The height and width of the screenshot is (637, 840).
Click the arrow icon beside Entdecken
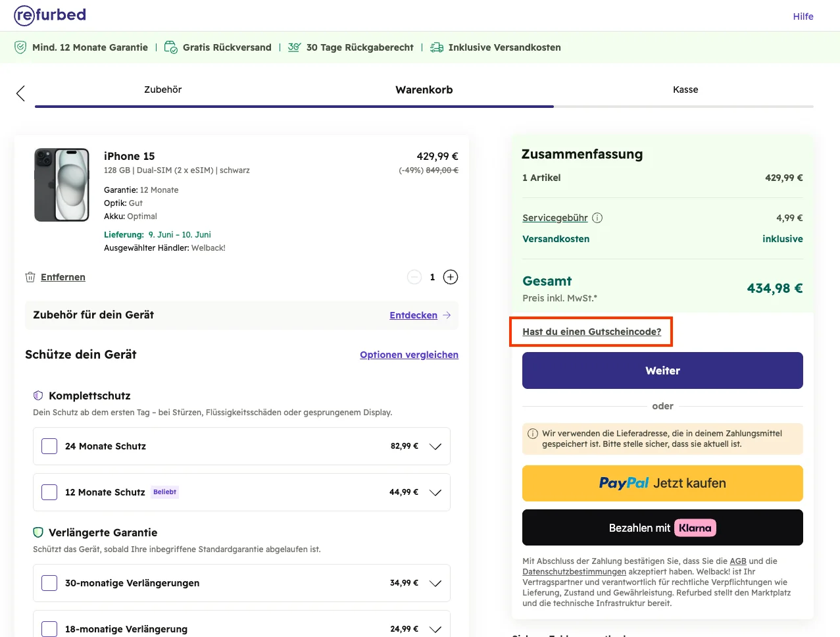pyautogui.click(x=447, y=315)
